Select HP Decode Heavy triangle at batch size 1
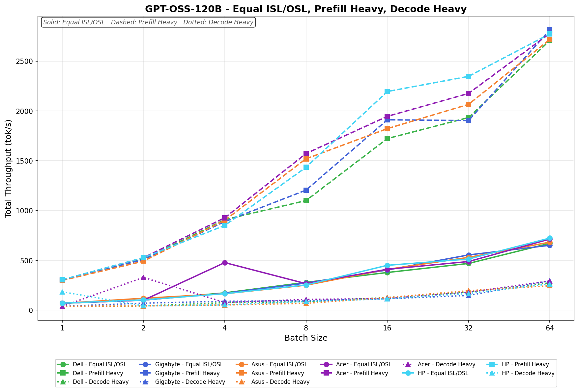This screenshot has height=392, width=579. (x=62, y=292)
